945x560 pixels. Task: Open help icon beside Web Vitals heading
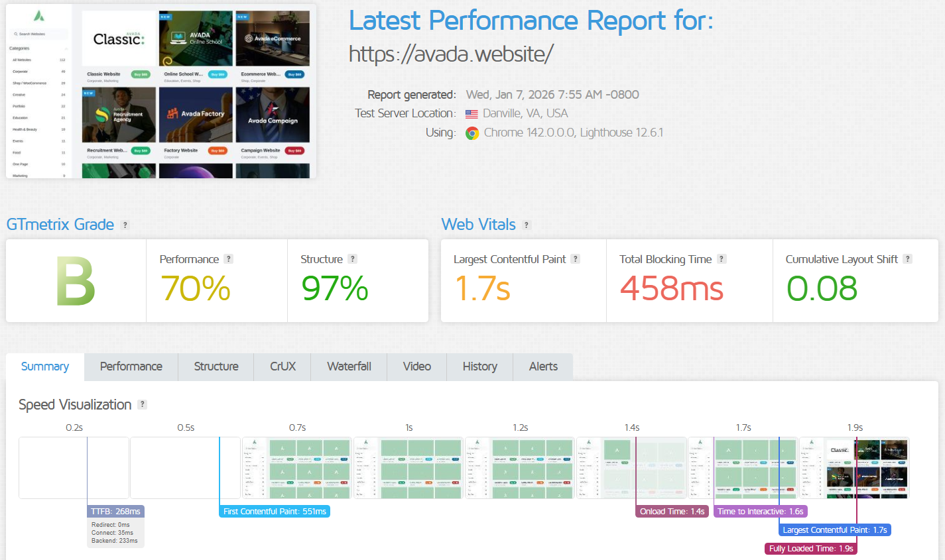click(527, 225)
